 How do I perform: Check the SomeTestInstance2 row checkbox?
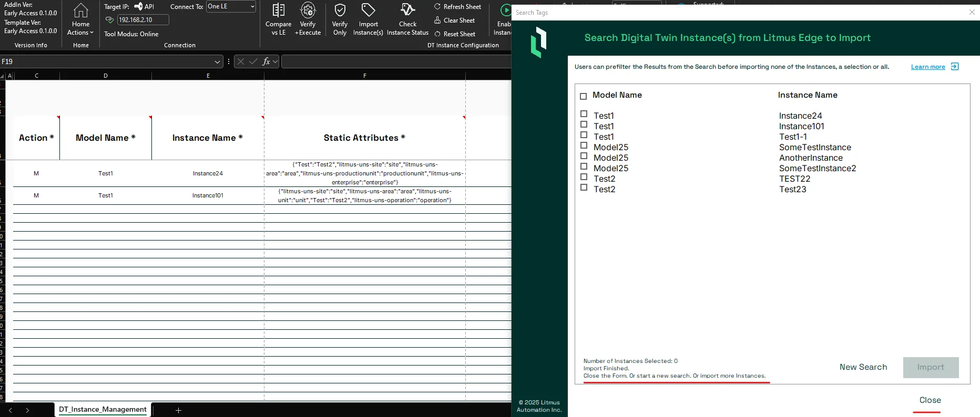coord(584,166)
